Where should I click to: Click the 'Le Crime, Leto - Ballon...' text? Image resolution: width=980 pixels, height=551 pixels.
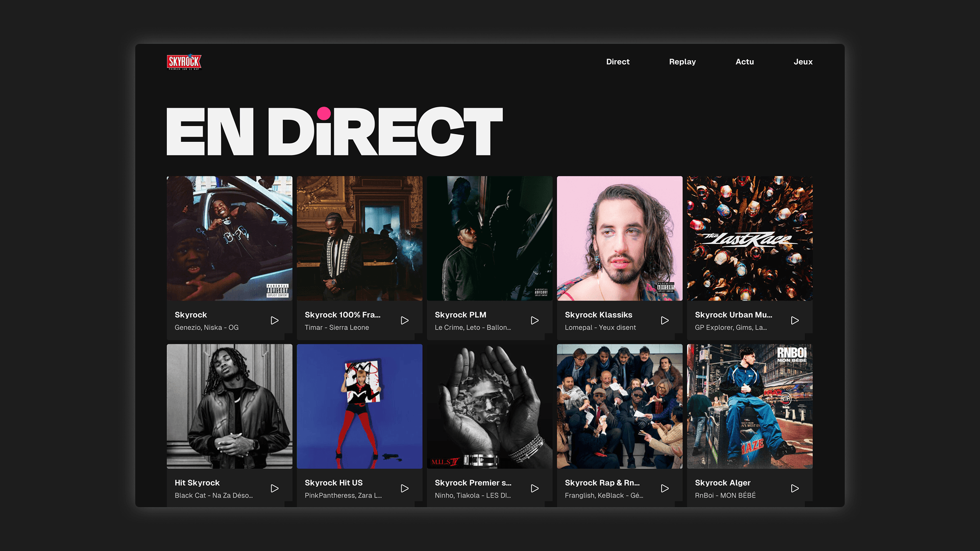click(x=473, y=328)
